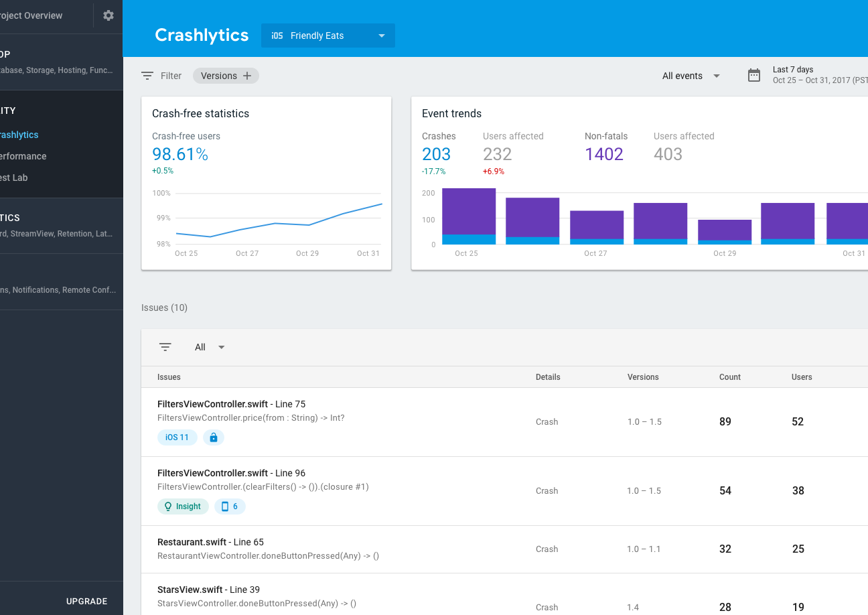Click the Oct 25 bar in Event trends

[469, 216]
